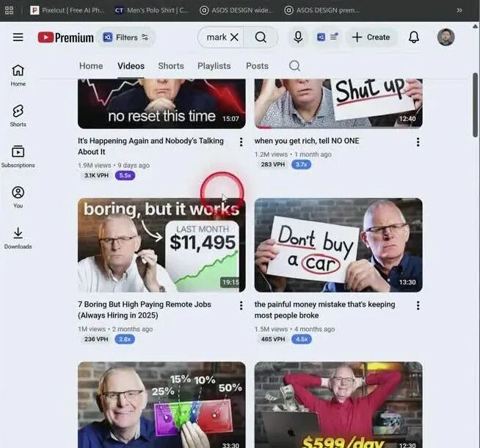Open the hamburger guide menu

pos(18,37)
